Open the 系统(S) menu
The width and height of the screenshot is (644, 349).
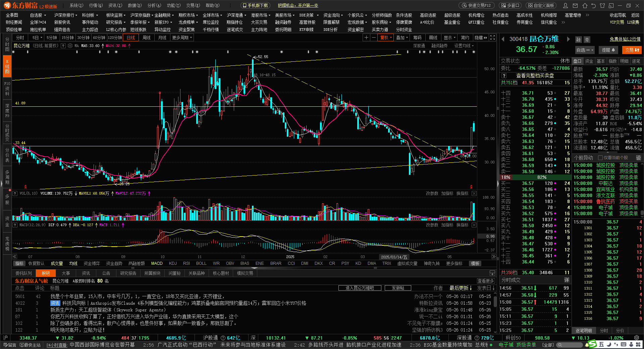pos(76,5)
